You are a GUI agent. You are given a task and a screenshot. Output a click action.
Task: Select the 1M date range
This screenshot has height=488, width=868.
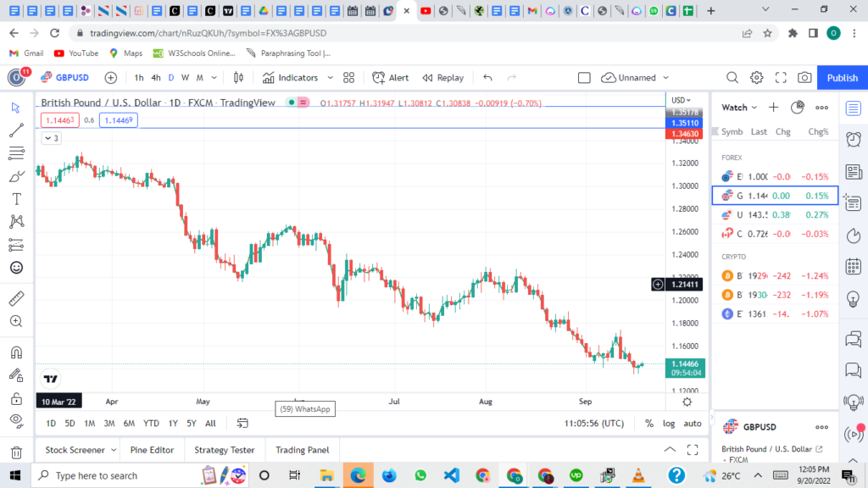(x=89, y=424)
